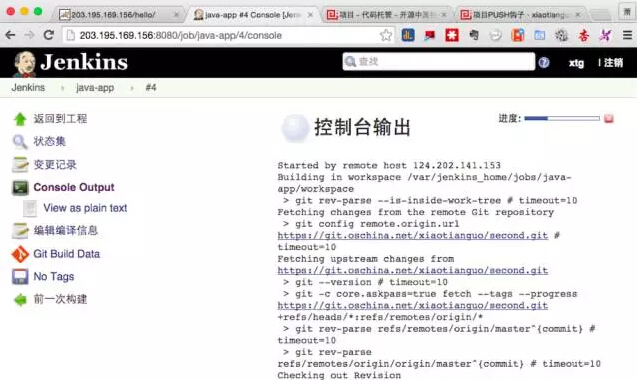637x391 pixels.
Task: Click the build progress bar
Action: pyautogui.click(x=562, y=118)
